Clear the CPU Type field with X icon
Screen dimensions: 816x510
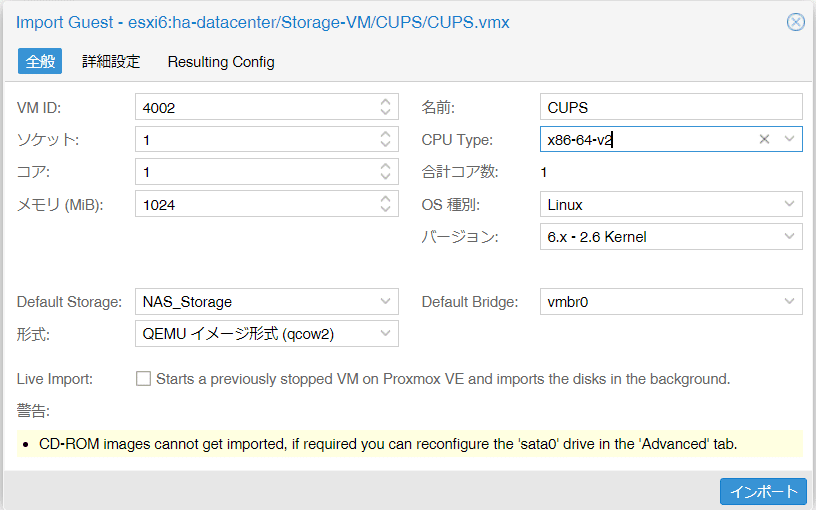pyautogui.click(x=764, y=139)
